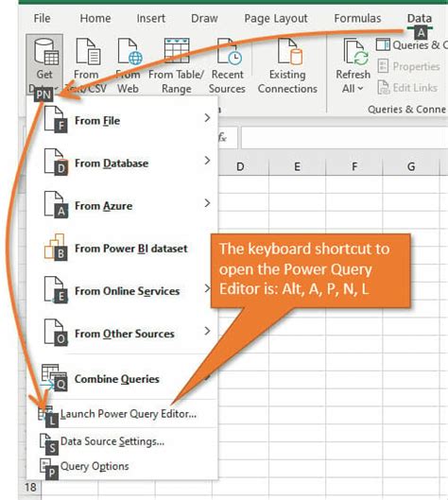This screenshot has width=448, height=500.
Task: Switch to the Formulas tab
Action: pyautogui.click(x=357, y=18)
